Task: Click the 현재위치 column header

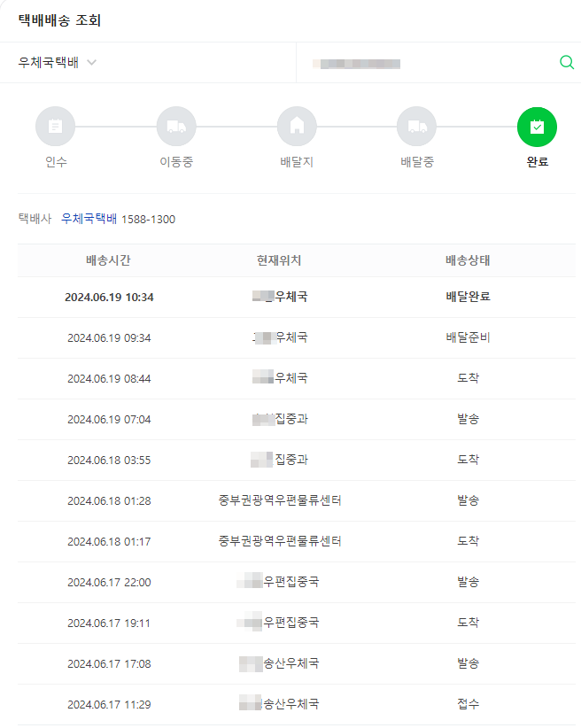Action: click(x=279, y=259)
